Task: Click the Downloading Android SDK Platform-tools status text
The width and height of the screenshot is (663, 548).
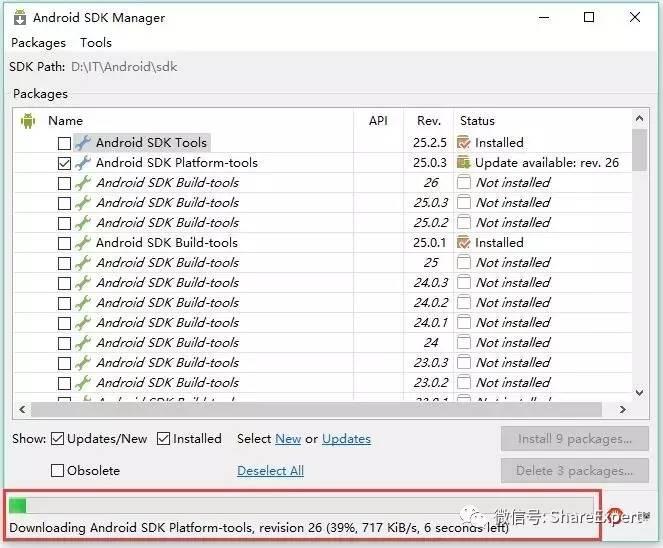Action: (259, 528)
